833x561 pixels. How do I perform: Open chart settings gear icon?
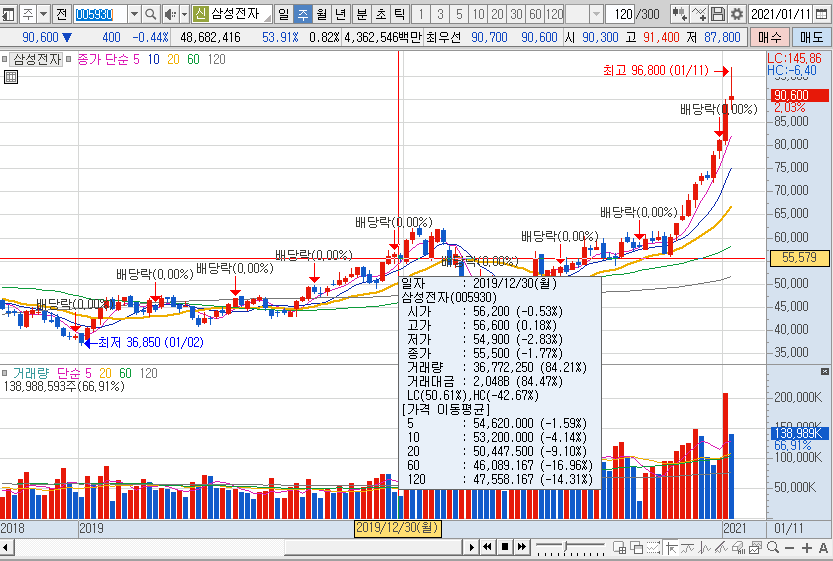(x=736, y=14)
